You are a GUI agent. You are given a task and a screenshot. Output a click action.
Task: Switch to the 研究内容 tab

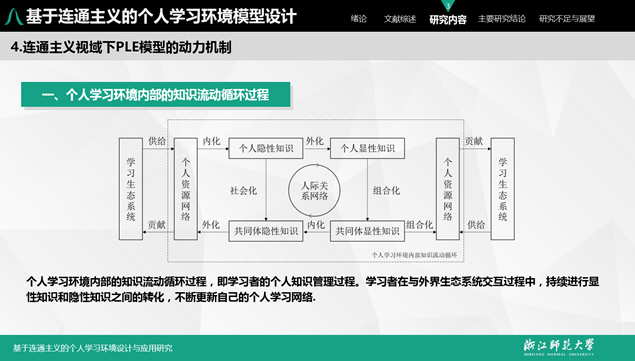pyautogui.click(x=448, y=19)
